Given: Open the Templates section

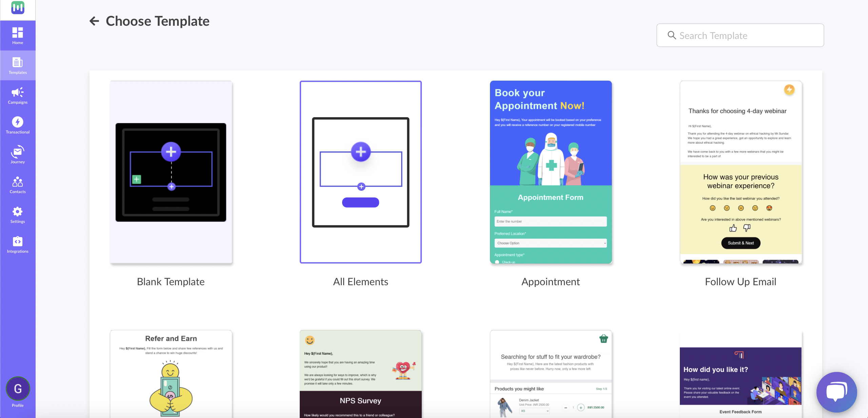Looking at the screenshot, I should tap(18, 65).
